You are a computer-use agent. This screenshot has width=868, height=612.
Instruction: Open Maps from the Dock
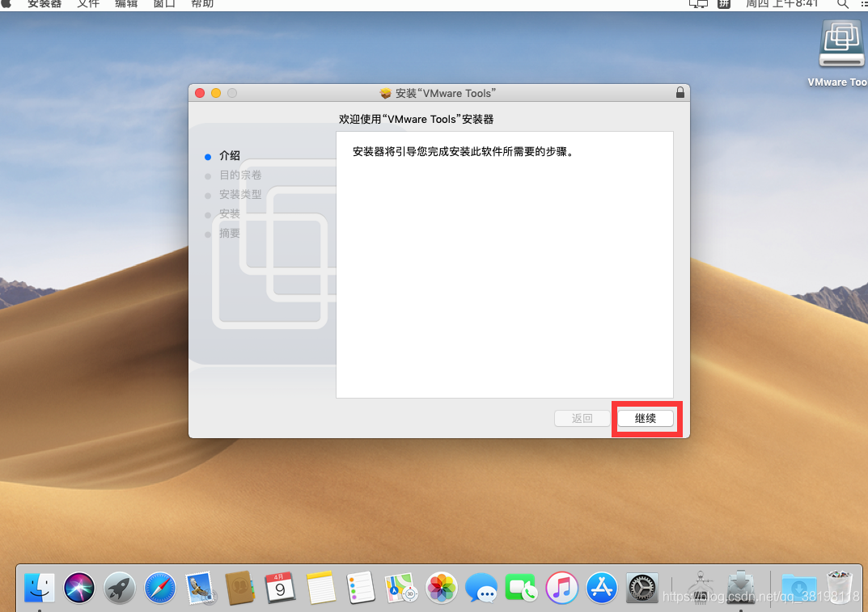coord(401,587)
